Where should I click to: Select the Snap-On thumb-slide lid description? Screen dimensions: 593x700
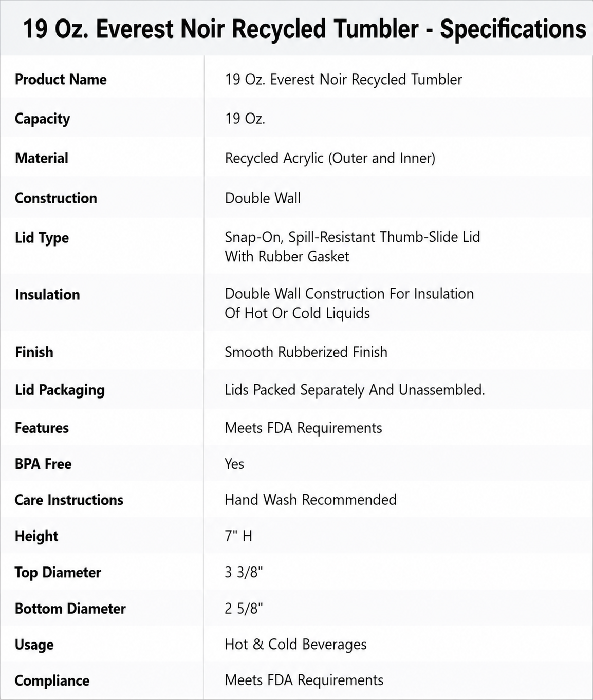tap(352, 247)
